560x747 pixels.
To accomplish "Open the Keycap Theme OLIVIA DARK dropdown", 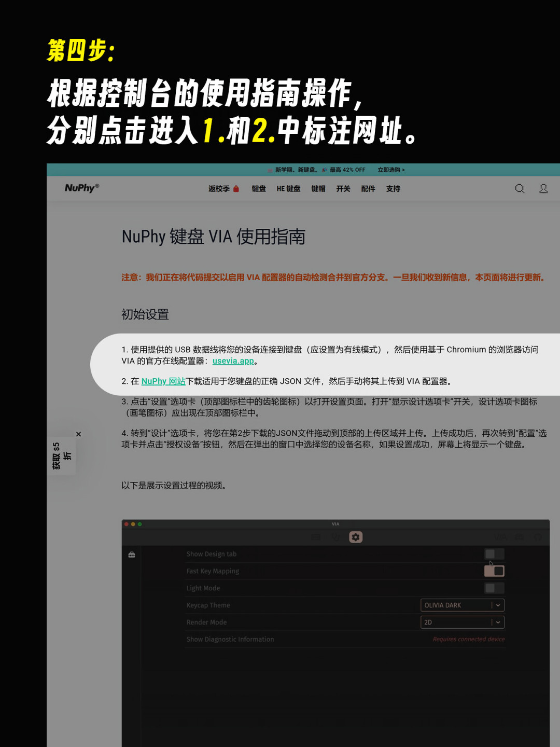I will pos(463,605).
